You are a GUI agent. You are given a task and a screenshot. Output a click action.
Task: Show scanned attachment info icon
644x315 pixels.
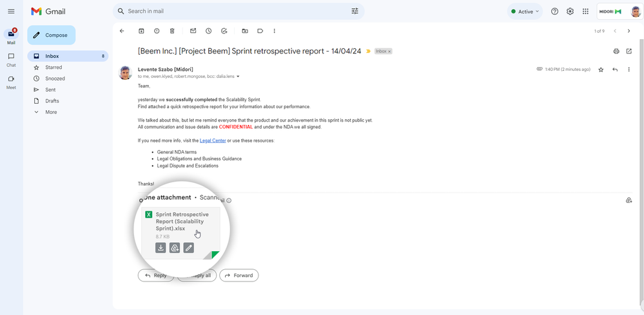pyautogui.click(x=229, y=200)
